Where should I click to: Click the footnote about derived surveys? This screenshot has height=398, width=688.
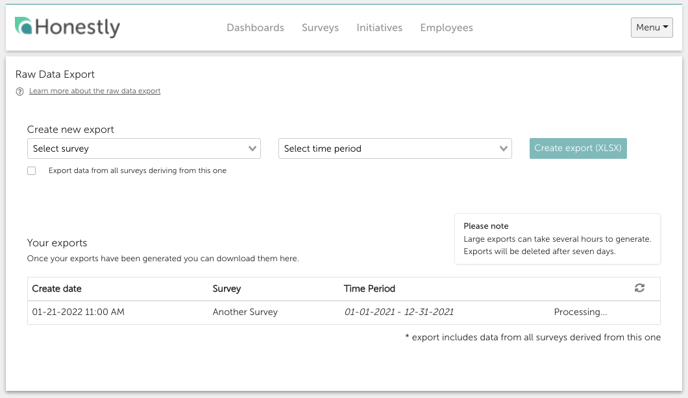pos(533,337)
